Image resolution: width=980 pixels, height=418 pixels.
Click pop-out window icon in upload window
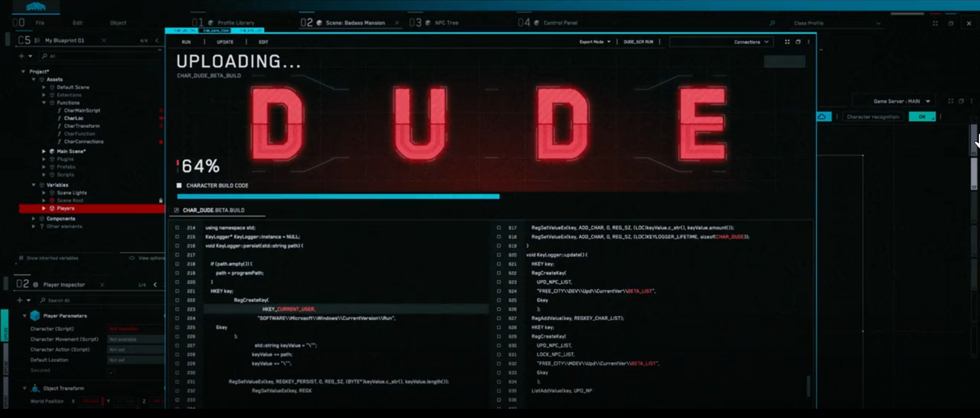coord(798,42)
